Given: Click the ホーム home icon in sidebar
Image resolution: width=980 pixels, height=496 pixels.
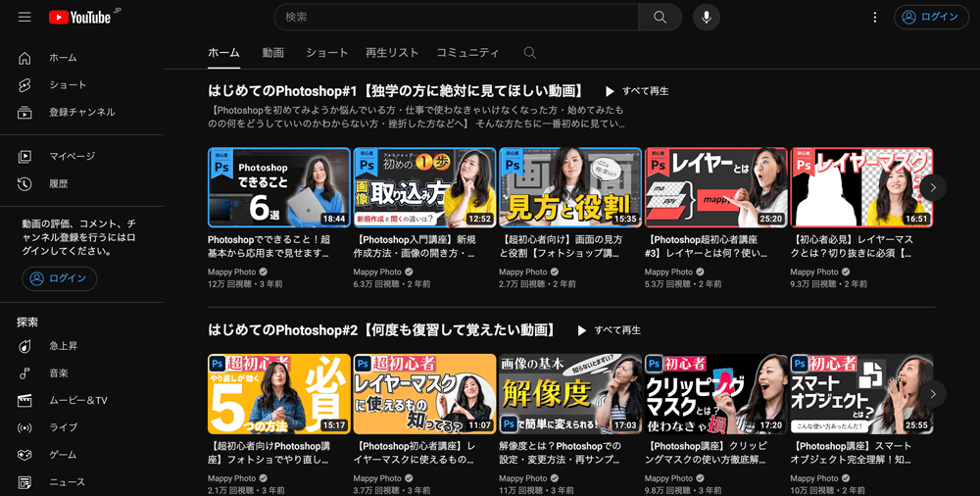Looking at the screenshot, I should pyautogui.click(x=24, y=58).
